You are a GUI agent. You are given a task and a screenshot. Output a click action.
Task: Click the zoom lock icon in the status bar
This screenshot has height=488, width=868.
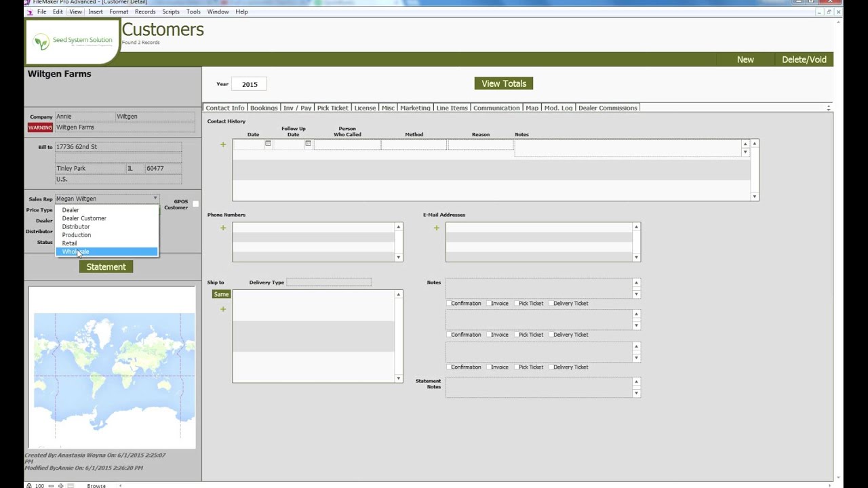click(x=29, y=485)
